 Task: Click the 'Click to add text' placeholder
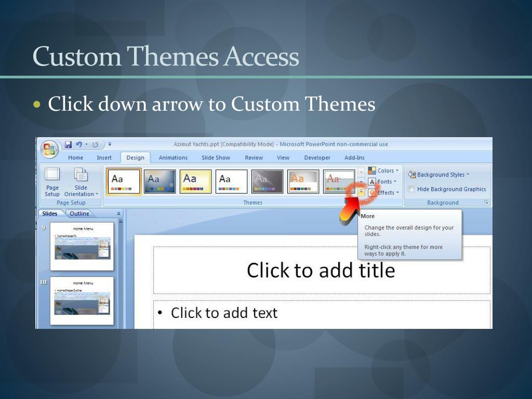coord(322,314)
